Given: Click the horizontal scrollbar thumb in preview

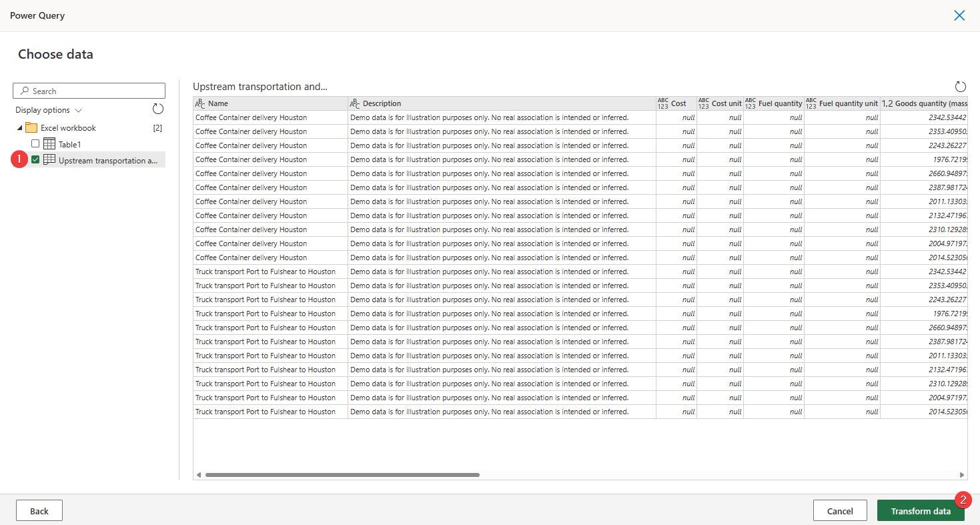Looking at the screenshot, I should [342, 475].
